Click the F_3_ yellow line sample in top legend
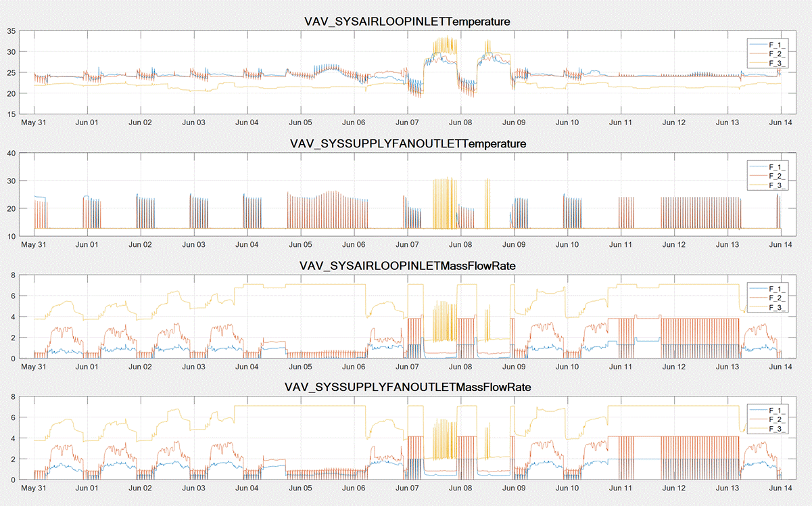The image size is (812, 506). 757,62
